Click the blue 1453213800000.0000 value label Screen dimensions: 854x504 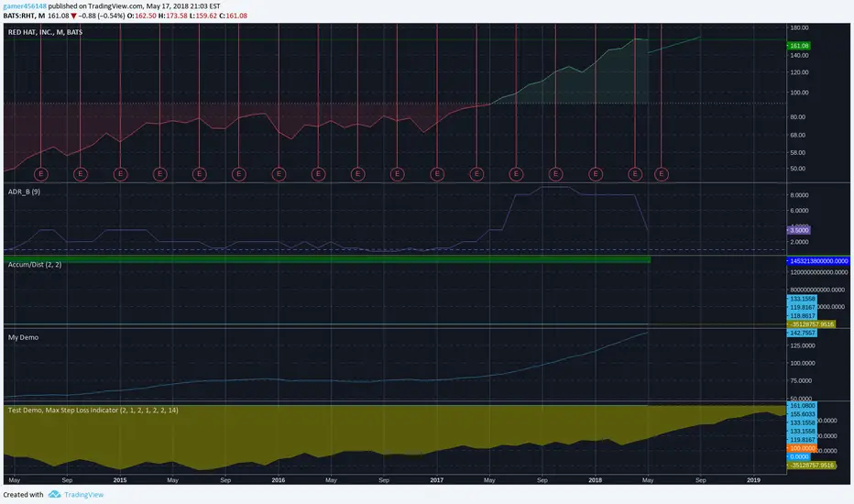pos(818,261)
